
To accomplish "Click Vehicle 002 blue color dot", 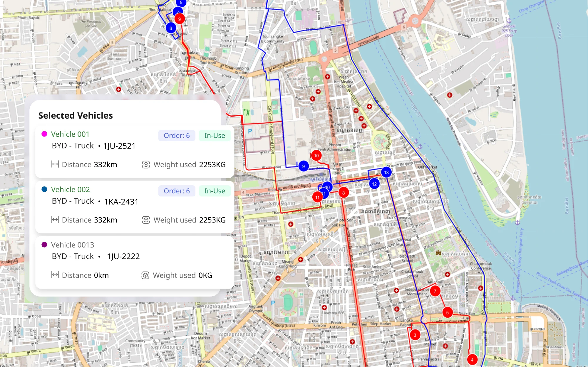I will coord(44,189).
